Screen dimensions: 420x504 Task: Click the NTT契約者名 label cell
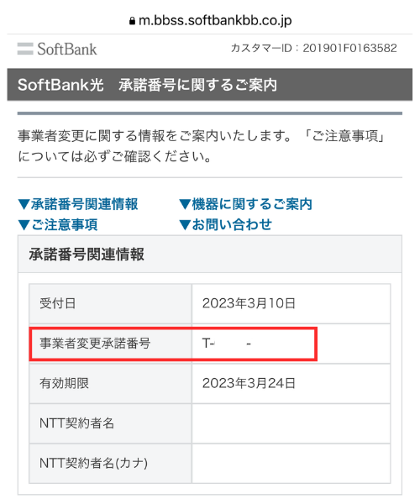(x=111, y=423)
